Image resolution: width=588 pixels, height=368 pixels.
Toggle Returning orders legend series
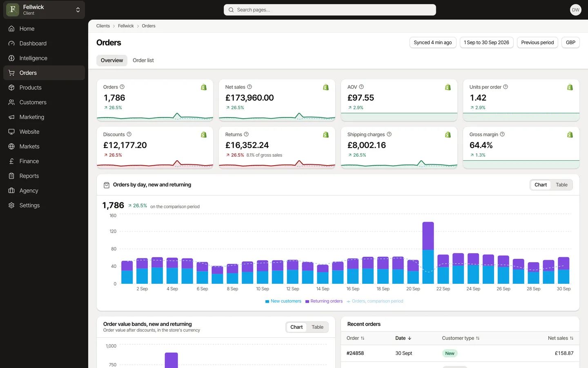click(x=324, y=301)
